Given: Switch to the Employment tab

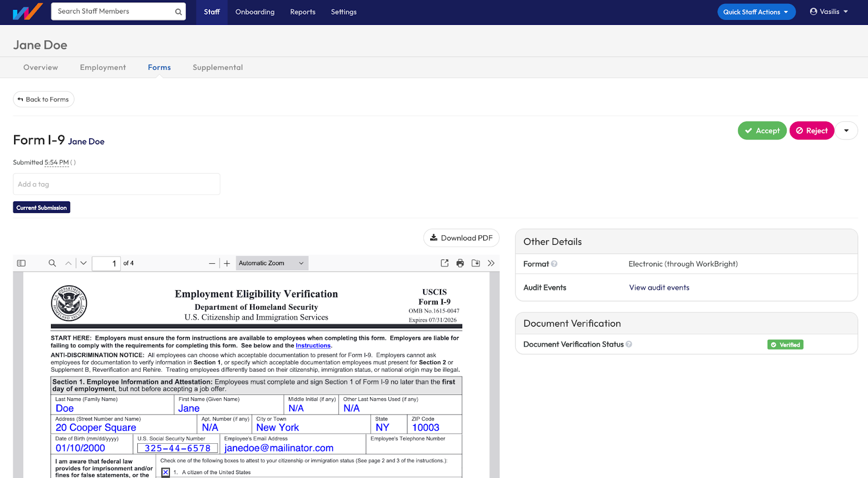Looking at the screenshot, I should 103,67.
